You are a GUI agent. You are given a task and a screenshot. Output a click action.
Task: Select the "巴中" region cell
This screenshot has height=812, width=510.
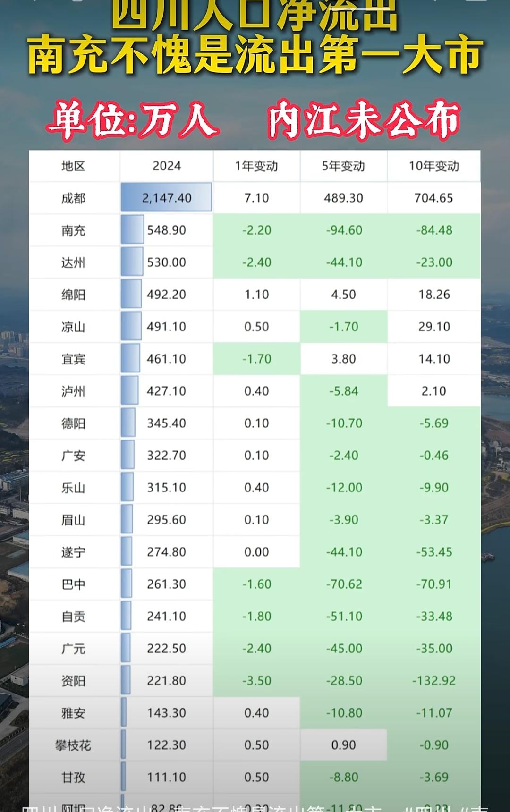click(73, 584)
